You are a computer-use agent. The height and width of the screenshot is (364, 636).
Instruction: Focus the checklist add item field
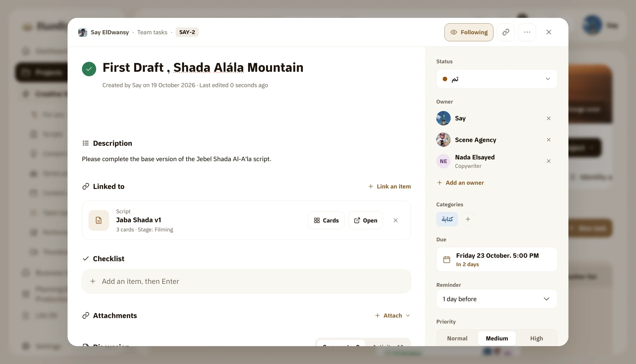[246, 281]
